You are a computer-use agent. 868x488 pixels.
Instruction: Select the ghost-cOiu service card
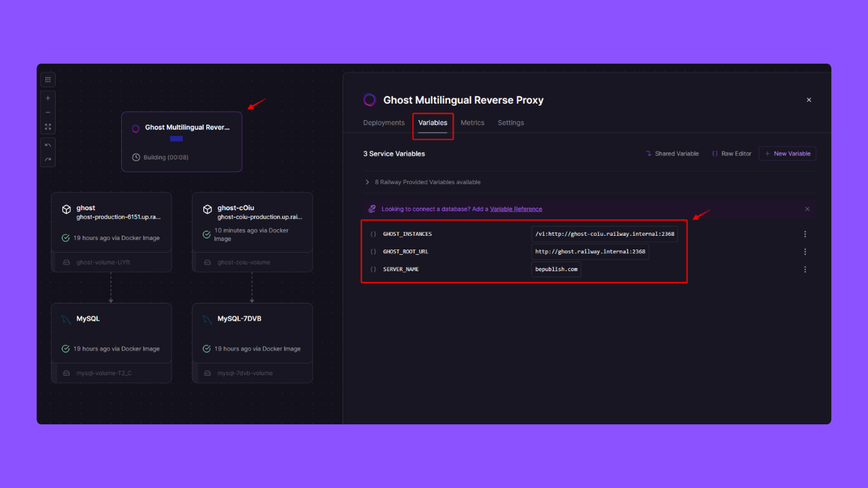click(252, 222)
